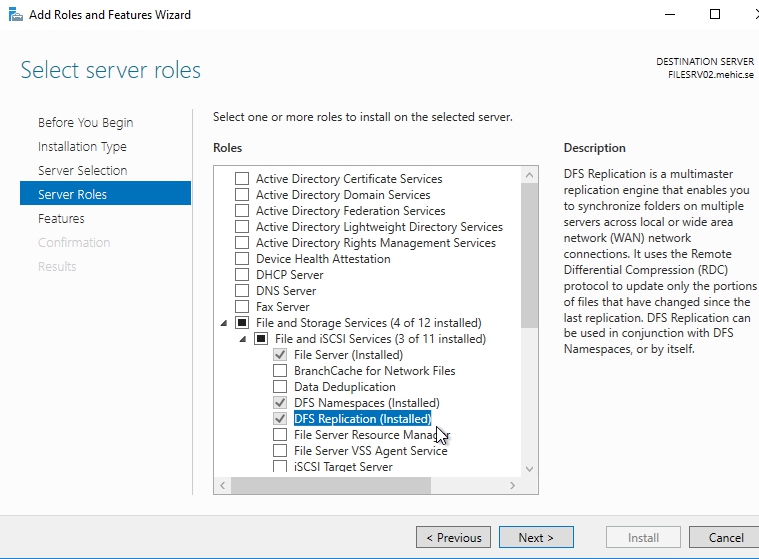
Task: Cancel the wizard
Action: point(725,537)
